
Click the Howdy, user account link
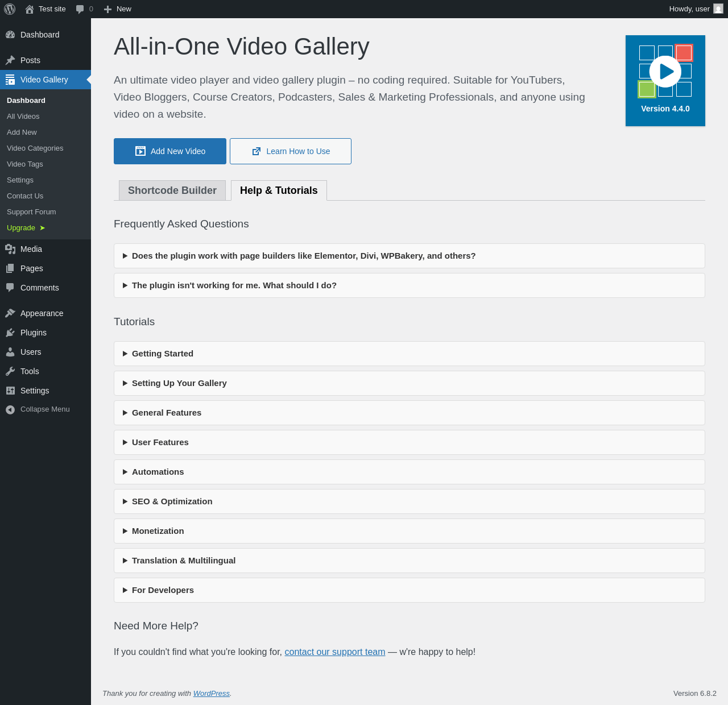tap(696, 9)
